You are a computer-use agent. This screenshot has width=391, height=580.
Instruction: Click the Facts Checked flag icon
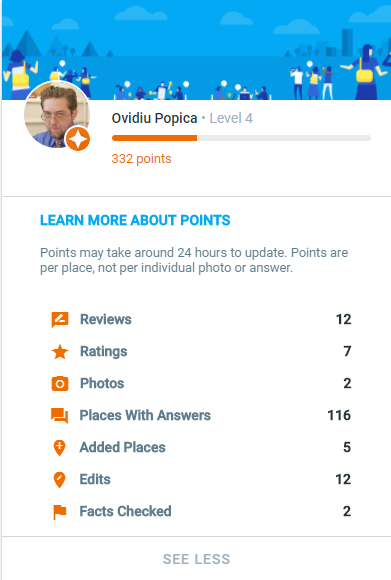[x=60, y=512]
